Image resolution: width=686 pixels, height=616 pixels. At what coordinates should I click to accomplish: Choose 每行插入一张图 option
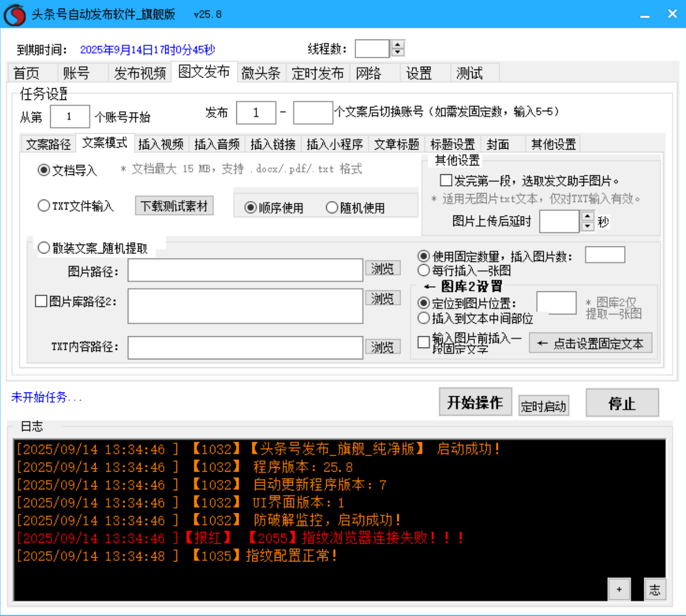[x=423, y=271]
